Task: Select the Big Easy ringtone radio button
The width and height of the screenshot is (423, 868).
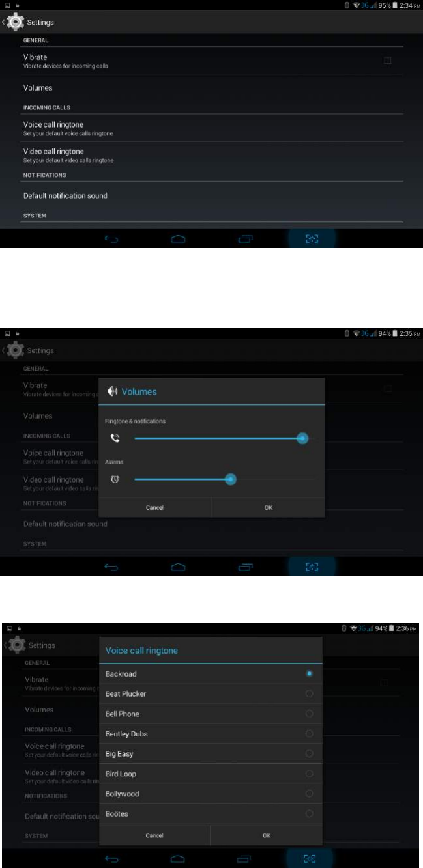Action: (309, 754)
